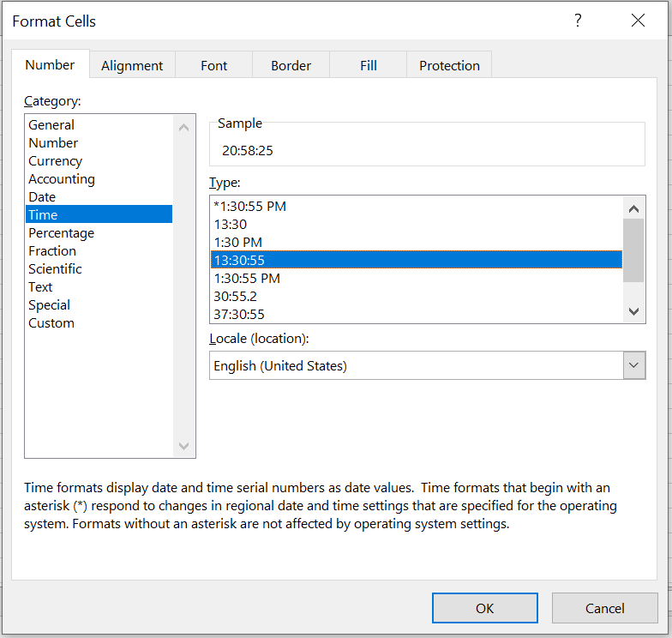Image resolution: width=672 pixels, height=638 pixels.
Task: Confirm with the OK button
Action: [x=484, y=608]
